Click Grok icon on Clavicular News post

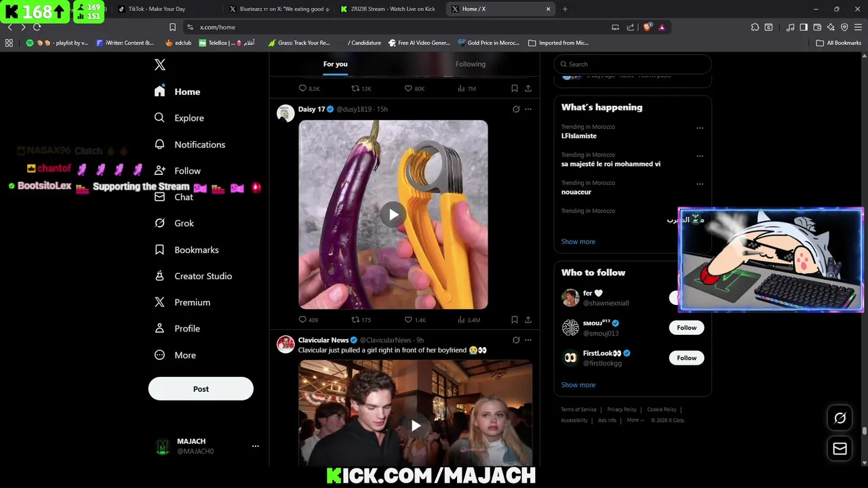pyautogui.click(x=516, y=340)
